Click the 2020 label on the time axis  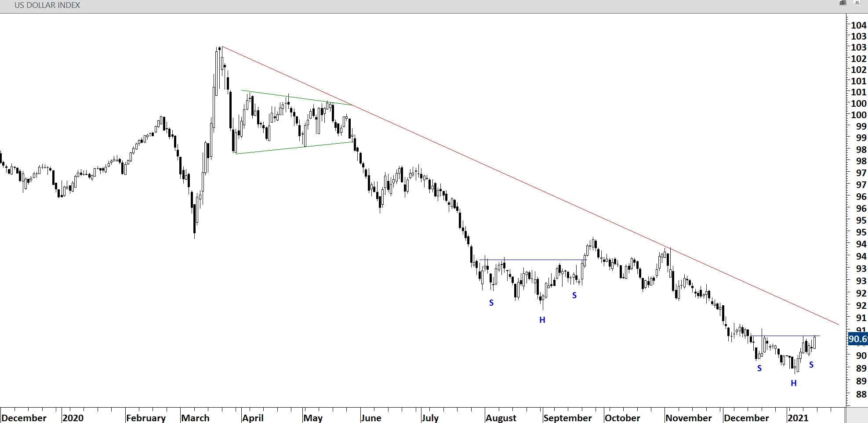pos(73,418)
